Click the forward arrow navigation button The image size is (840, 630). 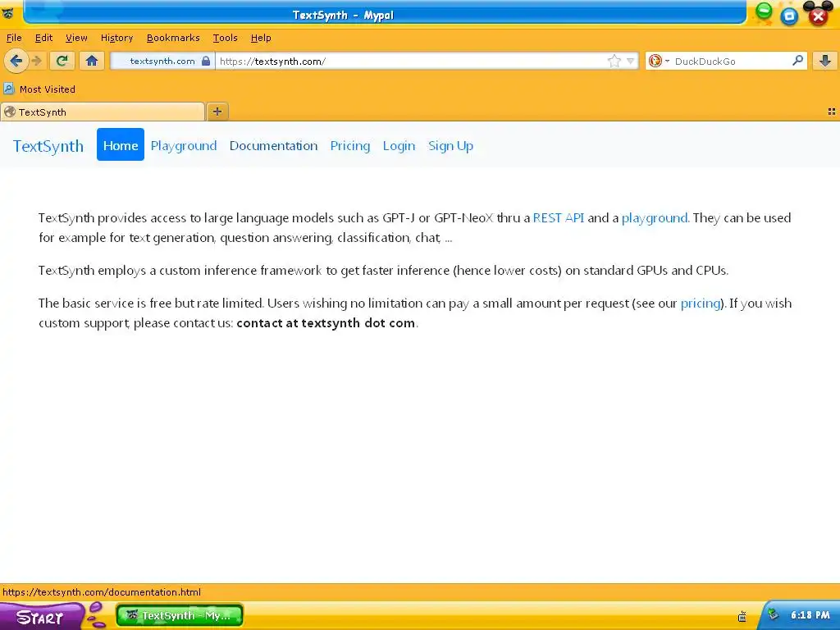pos(37,61)
